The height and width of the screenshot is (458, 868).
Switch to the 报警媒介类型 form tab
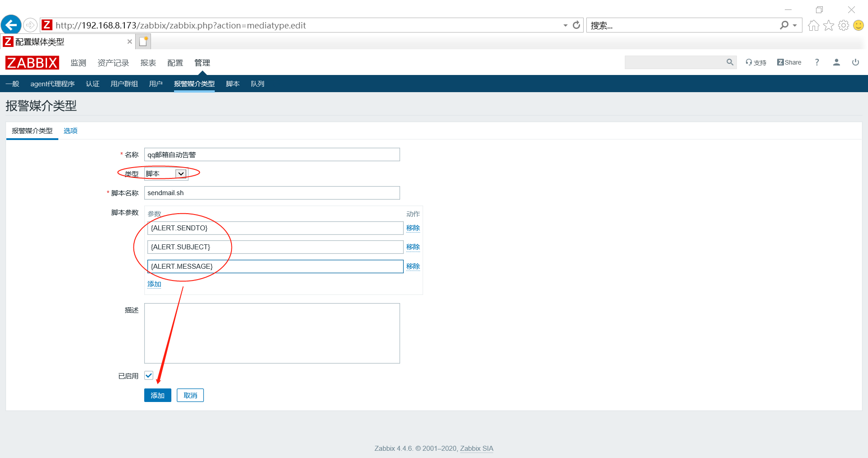point(32,131)
